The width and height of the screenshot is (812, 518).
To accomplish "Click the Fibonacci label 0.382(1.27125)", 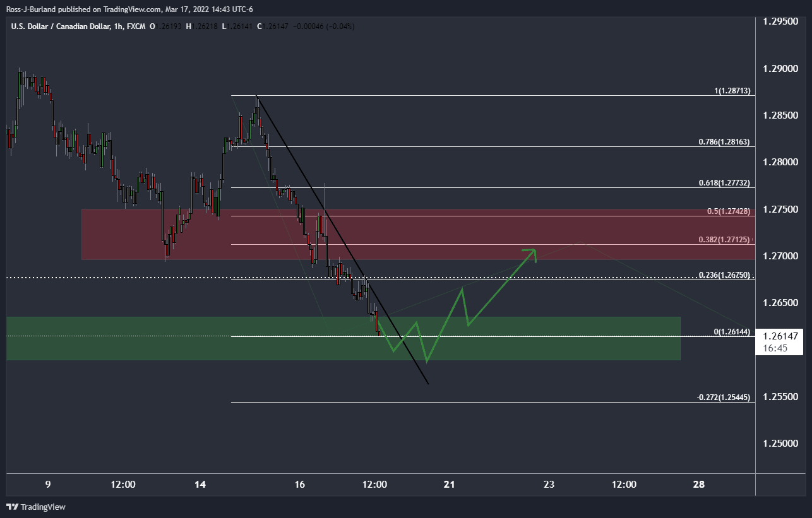I will click(x=724, y=240).
